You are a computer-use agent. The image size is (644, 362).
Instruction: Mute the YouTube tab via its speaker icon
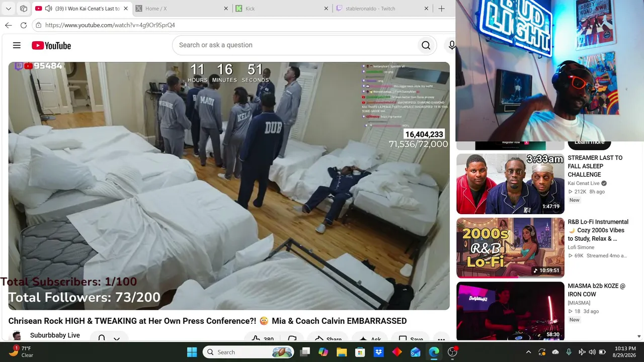tap(48, 9)
